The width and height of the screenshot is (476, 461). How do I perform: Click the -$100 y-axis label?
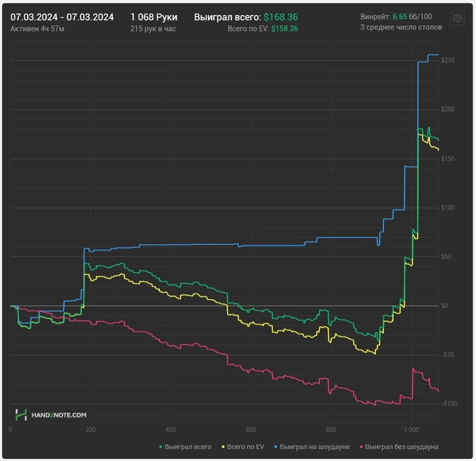(449, 404)
